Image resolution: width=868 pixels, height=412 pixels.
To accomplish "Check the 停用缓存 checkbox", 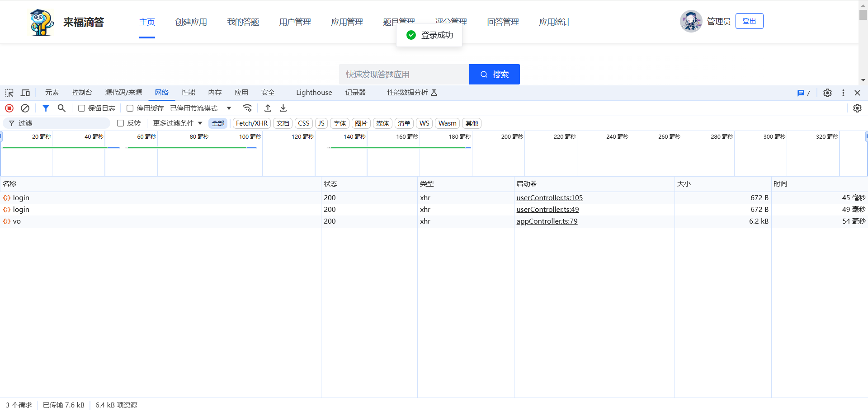I will (130, 108).
